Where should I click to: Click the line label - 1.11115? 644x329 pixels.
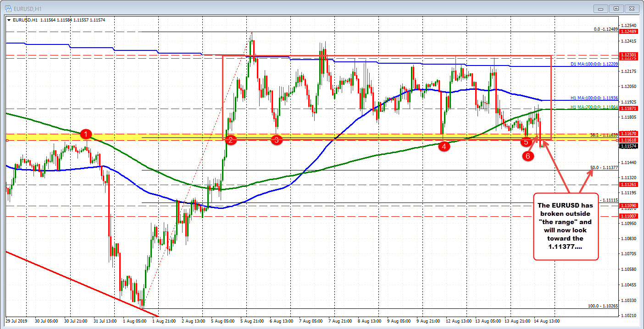point(609,200)
